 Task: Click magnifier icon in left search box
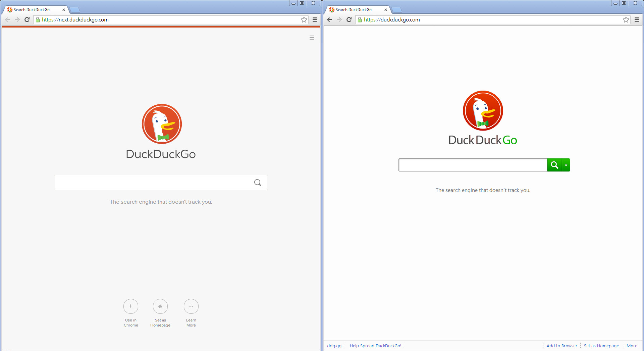click(x=258, y=183)
